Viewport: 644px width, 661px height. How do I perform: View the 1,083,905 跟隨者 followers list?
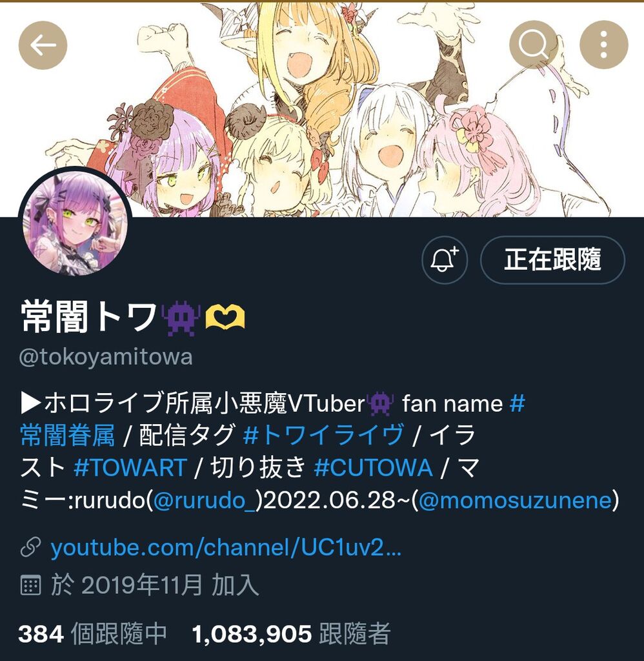(291, 634)
